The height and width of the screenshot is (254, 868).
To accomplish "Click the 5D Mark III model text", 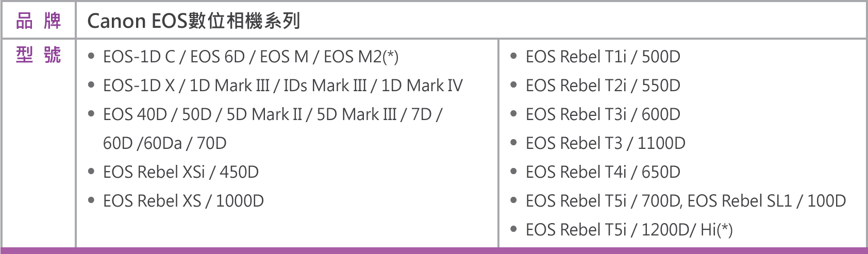I will [x=357, y=114].
